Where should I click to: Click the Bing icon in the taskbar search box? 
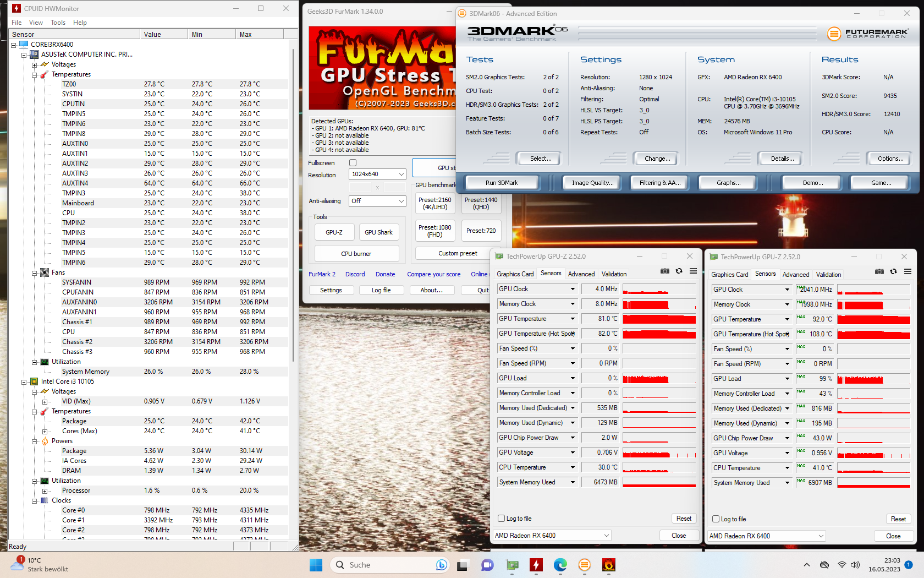coord(441,565)
